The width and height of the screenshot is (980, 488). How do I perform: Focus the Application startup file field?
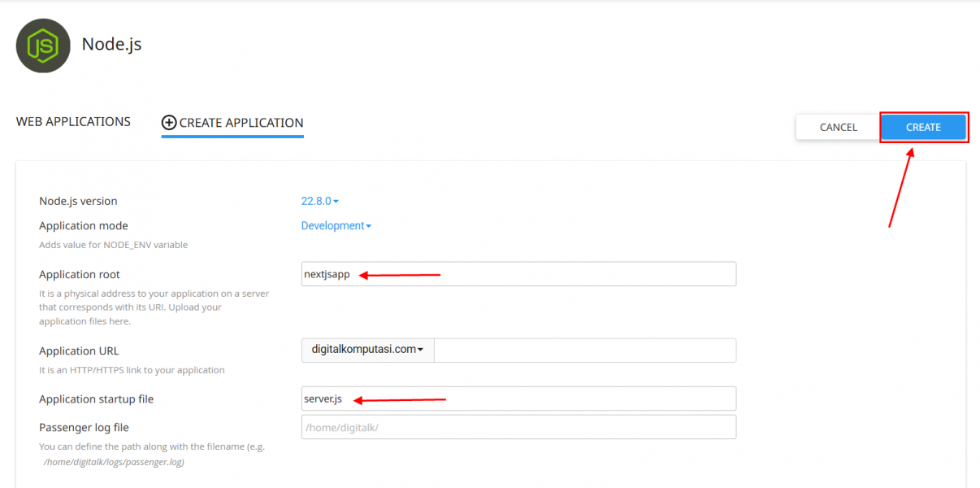tap(518, 399)
